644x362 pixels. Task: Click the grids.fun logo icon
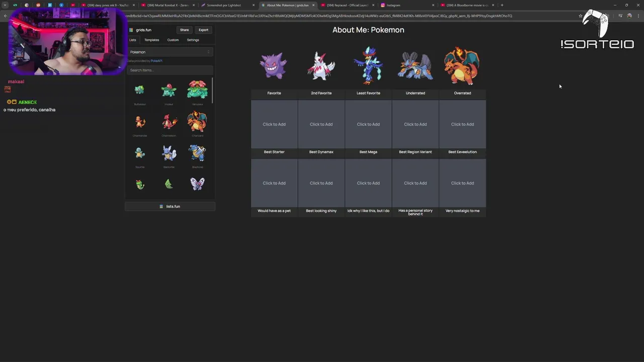click(131, 30)
